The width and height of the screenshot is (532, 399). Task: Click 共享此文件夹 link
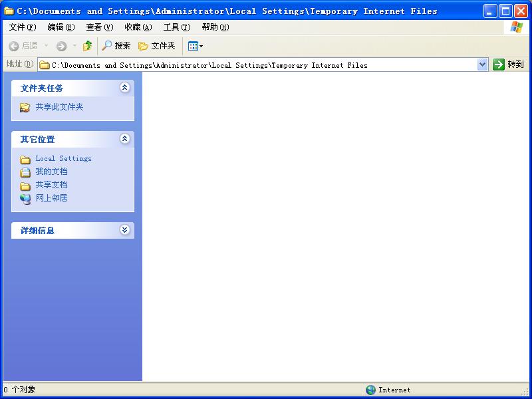coord(59,107)
